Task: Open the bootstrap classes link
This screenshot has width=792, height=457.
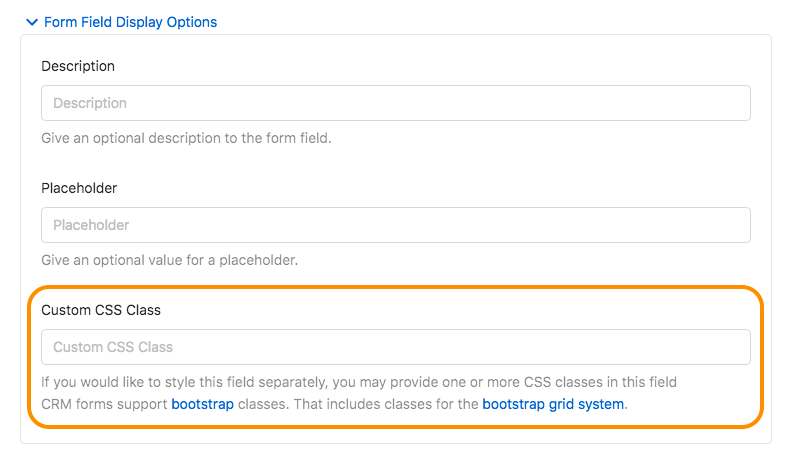Action: 201,405
